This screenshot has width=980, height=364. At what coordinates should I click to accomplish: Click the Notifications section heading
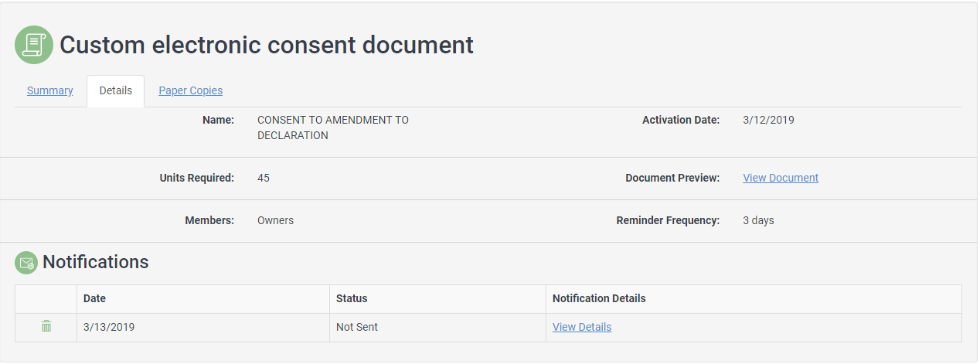click(x=96, y=262)
